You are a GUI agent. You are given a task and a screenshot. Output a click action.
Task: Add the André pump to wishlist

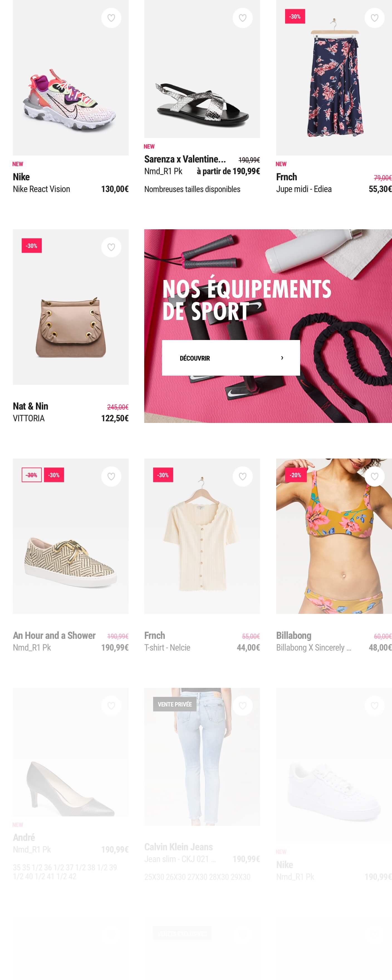[x=111, y=706]
